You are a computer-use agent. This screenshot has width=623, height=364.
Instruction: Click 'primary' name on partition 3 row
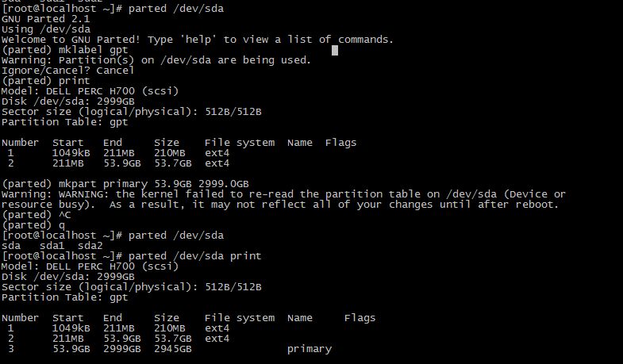(x=310, y=349)
